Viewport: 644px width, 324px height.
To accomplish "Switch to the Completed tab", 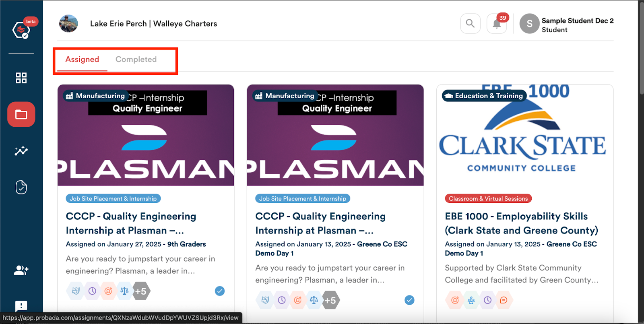I will tap(136, 60).
